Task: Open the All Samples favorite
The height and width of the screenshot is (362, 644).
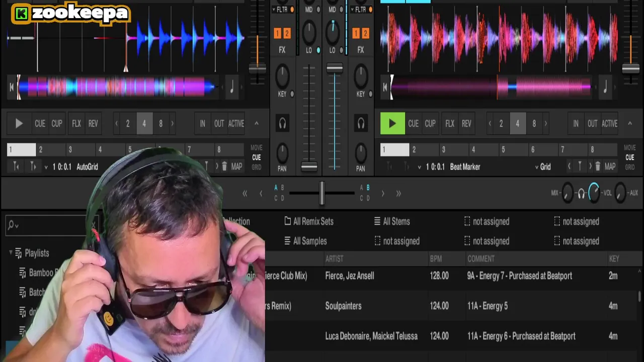Action: pos(305,241)
